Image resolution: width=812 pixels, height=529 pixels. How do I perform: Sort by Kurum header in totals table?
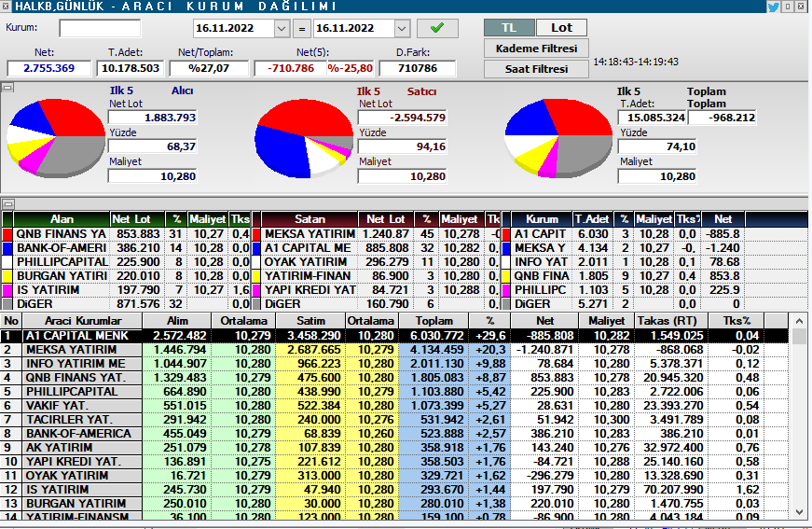coord(542,219)
